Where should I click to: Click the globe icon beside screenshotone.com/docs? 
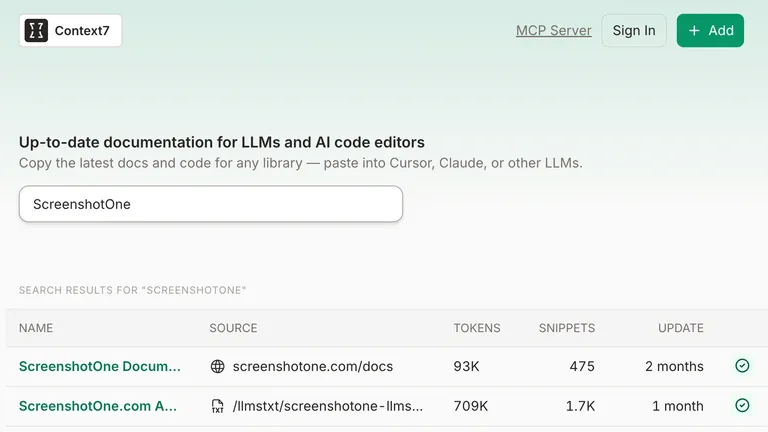pos(217,366)
